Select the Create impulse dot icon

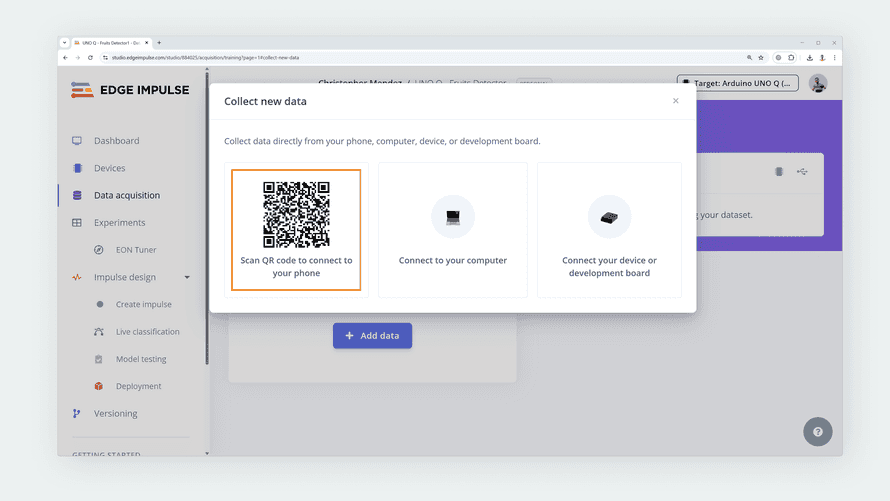coord(100,304)
